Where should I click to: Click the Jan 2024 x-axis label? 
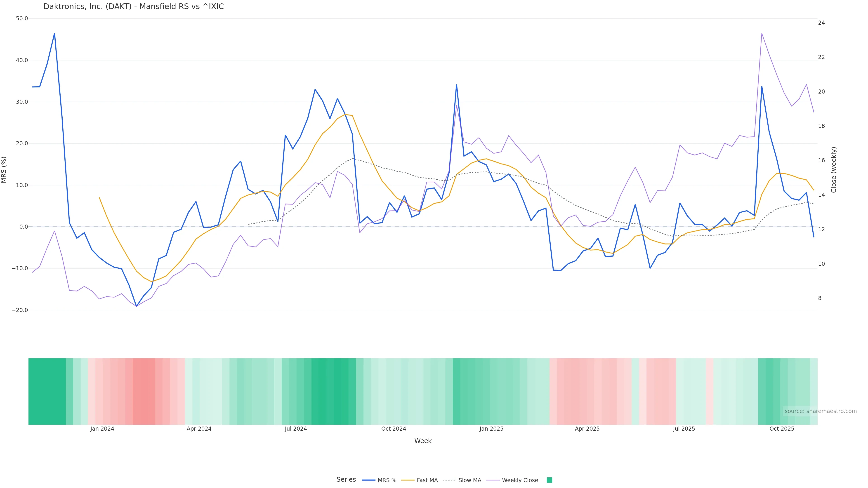(x=102, y=429)
